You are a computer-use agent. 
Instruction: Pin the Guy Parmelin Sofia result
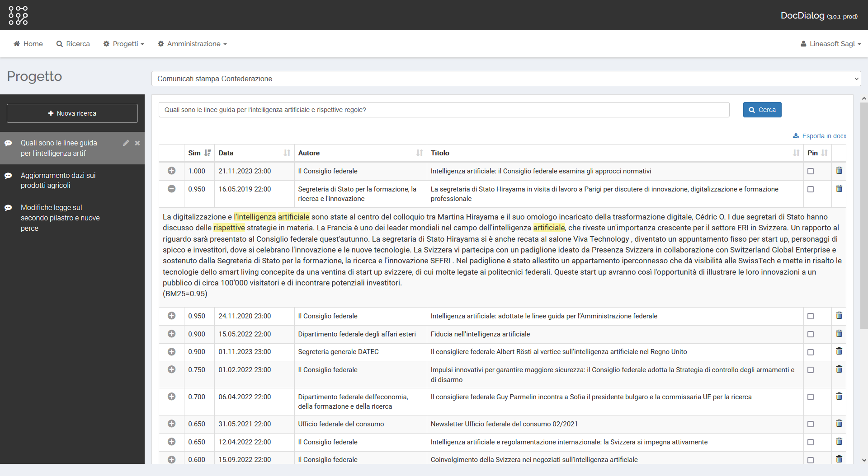click(811, 397)
